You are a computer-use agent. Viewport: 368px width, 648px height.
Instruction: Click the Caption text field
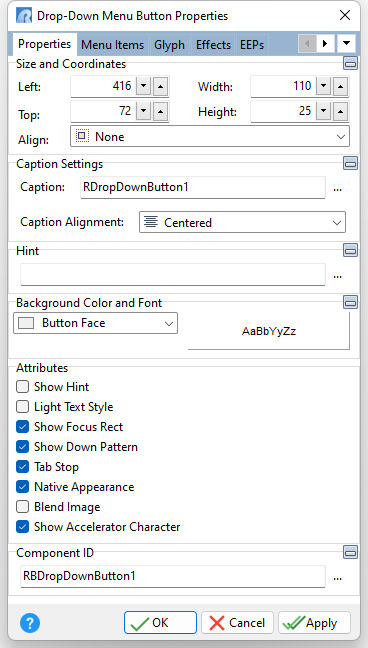(203, 188)
